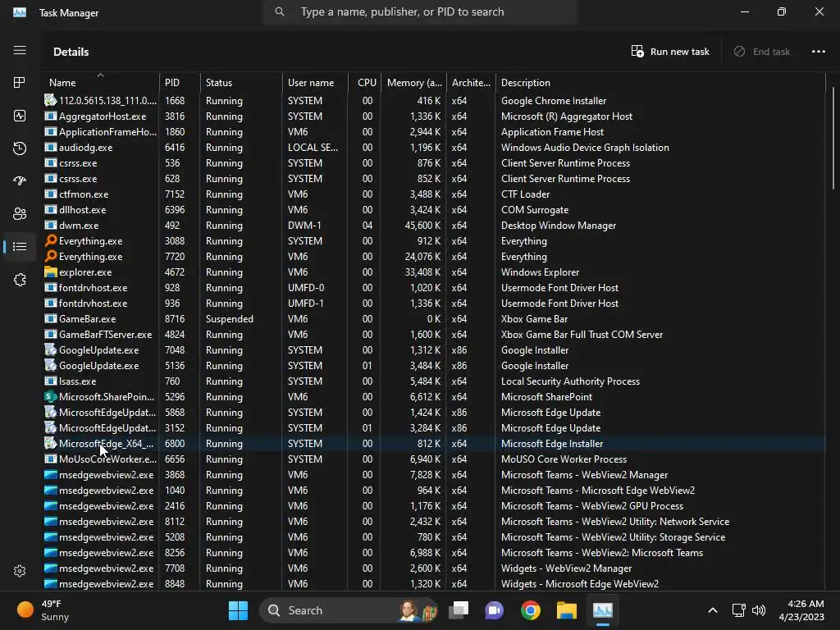Click the LOCAL SE... user name cell
The width and height of the screenshot is (840, 630).
point(313,148)
